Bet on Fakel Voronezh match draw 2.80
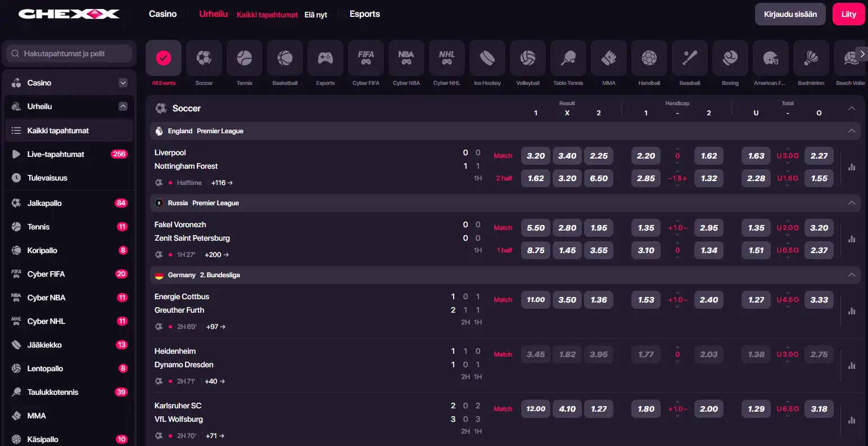 click(x=567, y=228)
